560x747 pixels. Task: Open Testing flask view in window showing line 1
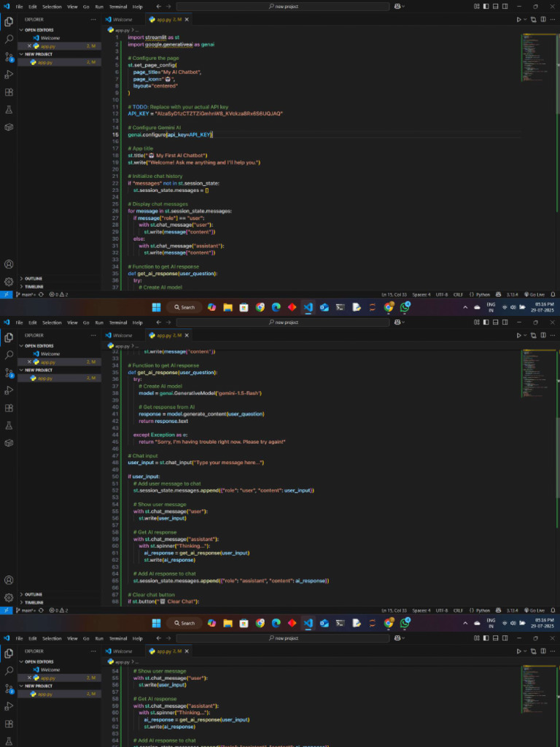click(x=9, y=109)
